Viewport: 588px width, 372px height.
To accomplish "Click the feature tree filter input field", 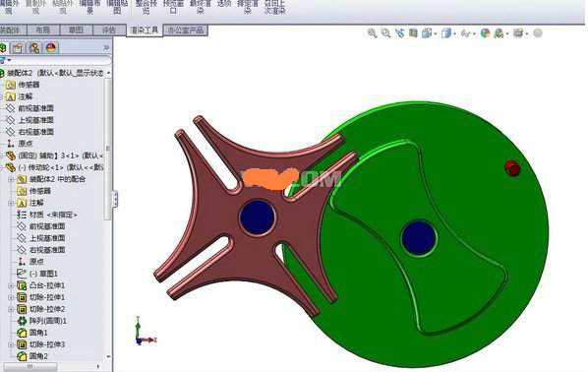I will [62, 60].
